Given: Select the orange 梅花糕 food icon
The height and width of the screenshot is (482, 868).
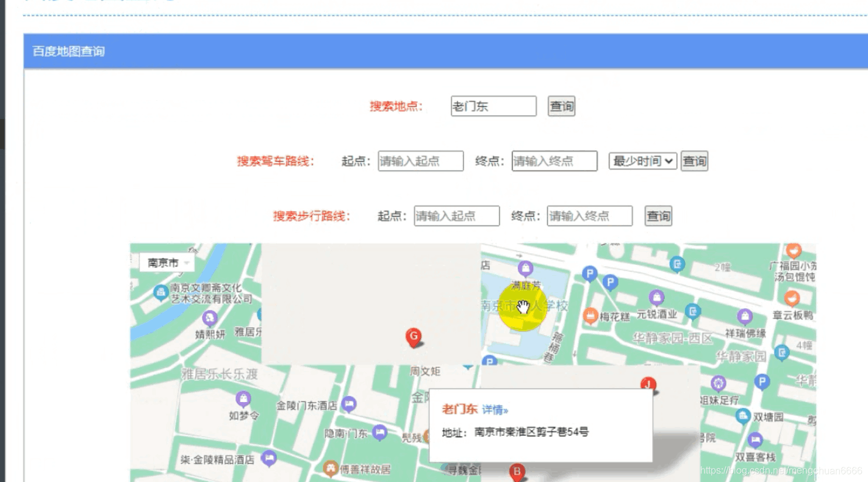Looking at the screenshot, I should (x=590, y=316).
